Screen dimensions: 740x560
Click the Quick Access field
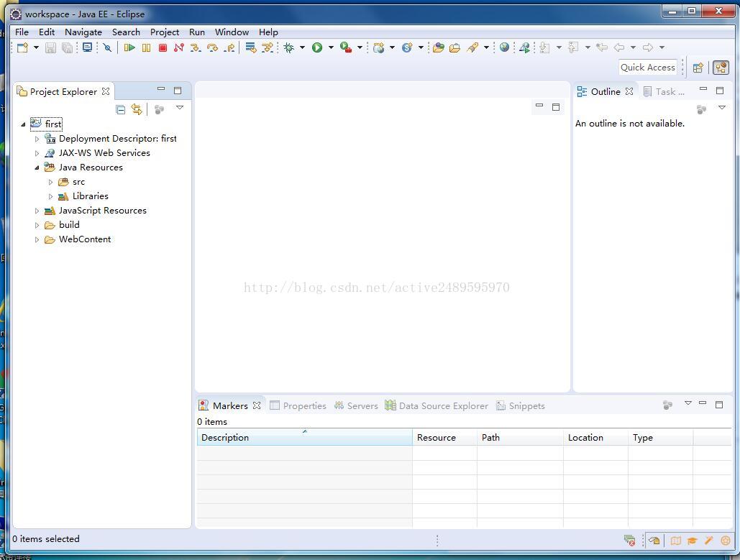647,68
